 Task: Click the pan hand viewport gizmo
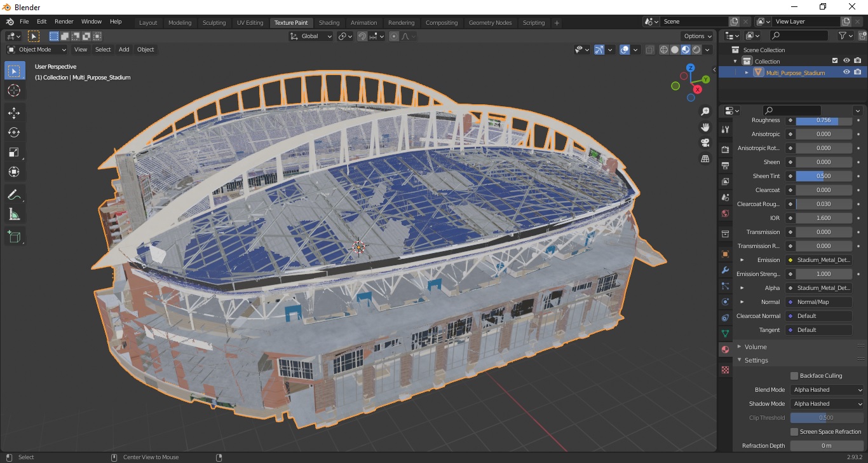click(x=705, y=127)
